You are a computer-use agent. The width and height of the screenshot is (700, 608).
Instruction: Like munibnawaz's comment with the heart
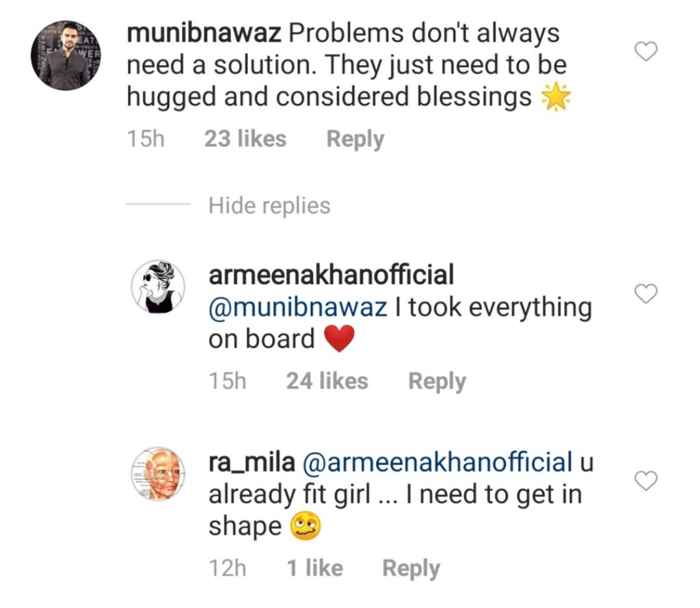[646, 52]
